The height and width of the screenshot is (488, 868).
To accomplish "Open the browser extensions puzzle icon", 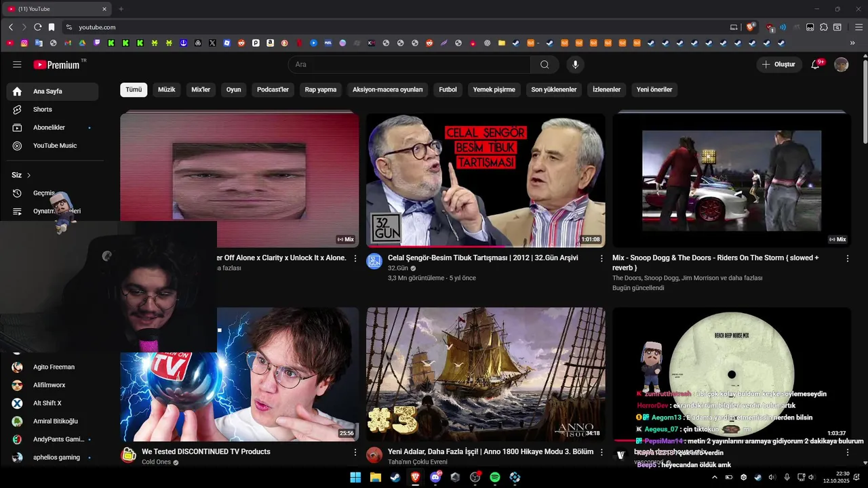I will click(824, 27).
